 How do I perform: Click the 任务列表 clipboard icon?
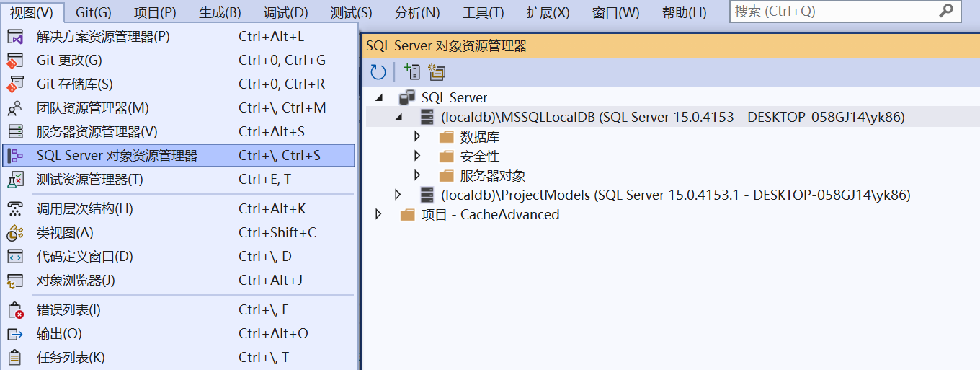coord(15,357)
